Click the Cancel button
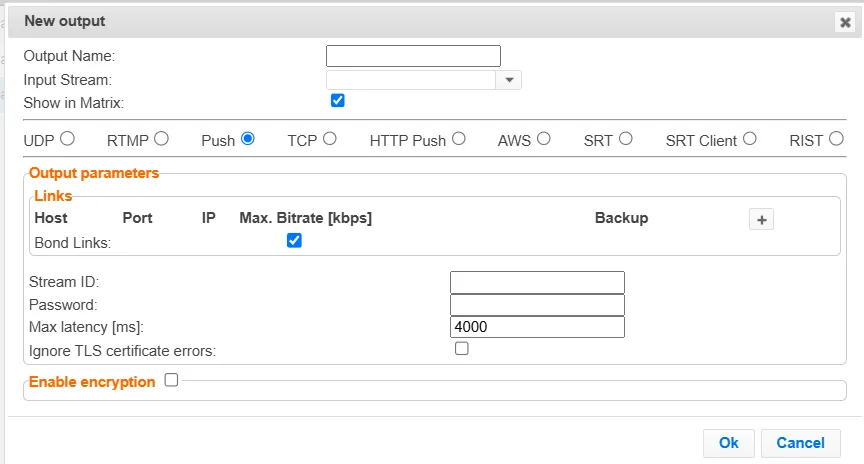This screenshot has height=464, width=864. pyautogui.click(x=800, y=443)
